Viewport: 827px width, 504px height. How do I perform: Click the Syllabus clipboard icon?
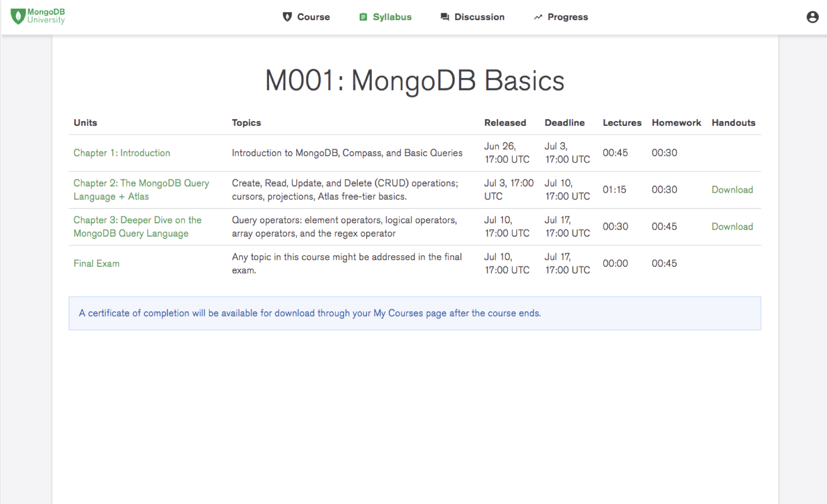(363, 17)
